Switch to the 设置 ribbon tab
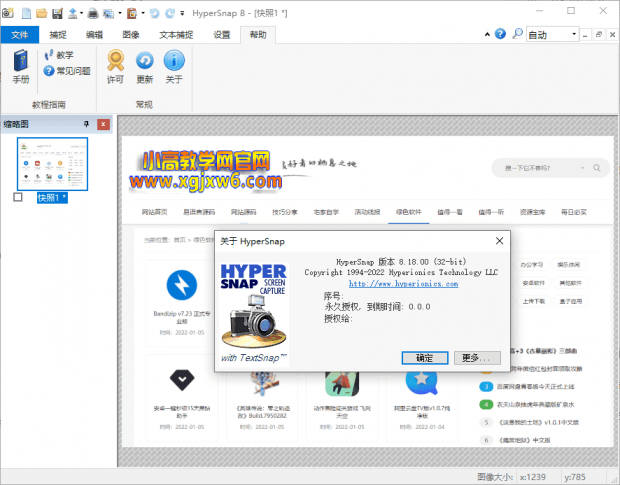 click(222, 35)
